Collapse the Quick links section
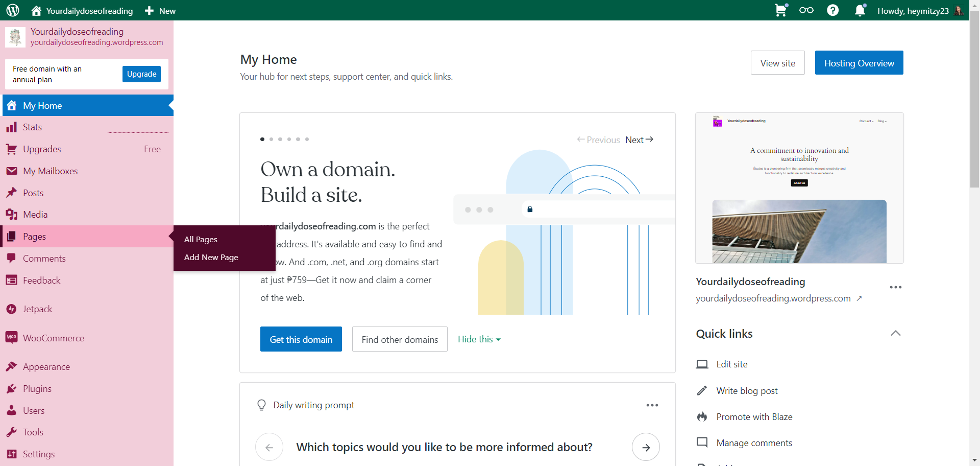The height and width of the screenshot is (466, 980). click(x=895, y=334)
